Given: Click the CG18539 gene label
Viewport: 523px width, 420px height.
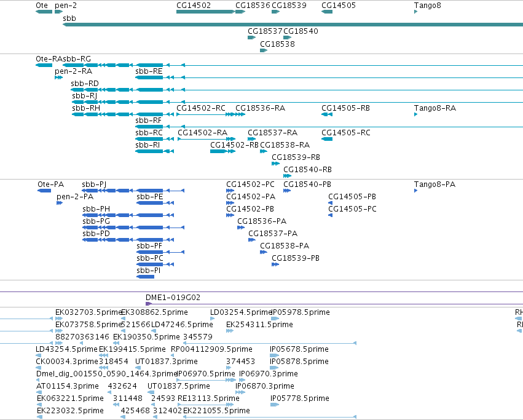Looking at the screenshot, I should pyautogui.click(x=289, y=6).
